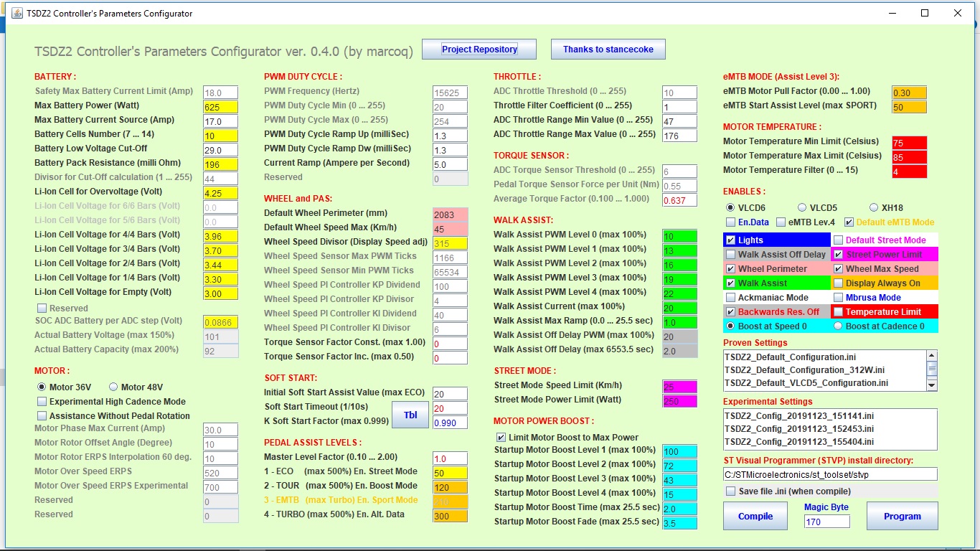Click the Wheel Speed Divisor field

coord(451,243)
